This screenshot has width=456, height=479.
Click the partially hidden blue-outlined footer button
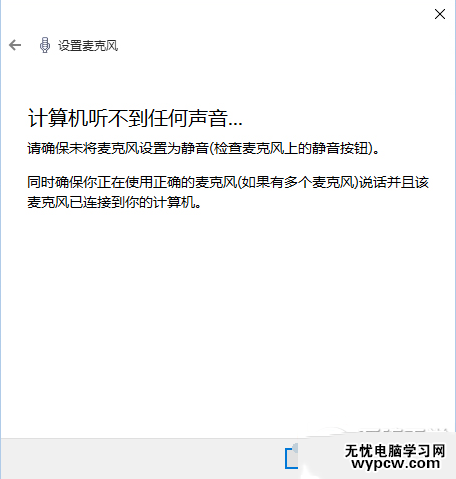(x=292, y=457)
